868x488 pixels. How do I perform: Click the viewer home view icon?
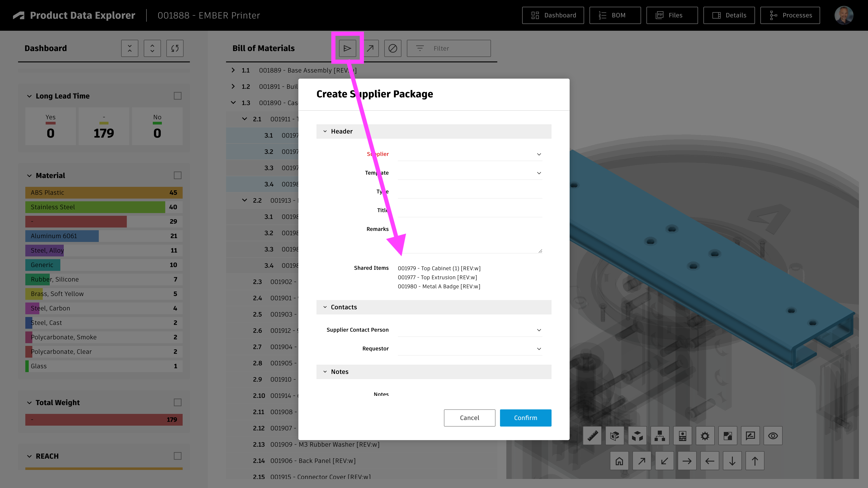(619, 461)
